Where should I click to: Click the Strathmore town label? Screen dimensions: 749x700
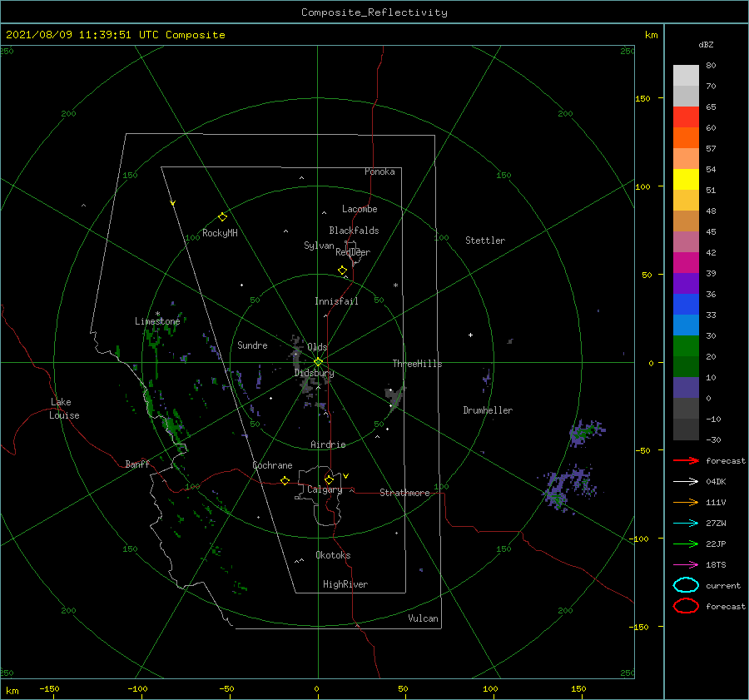pyautogui.click(x=404, y=493)
